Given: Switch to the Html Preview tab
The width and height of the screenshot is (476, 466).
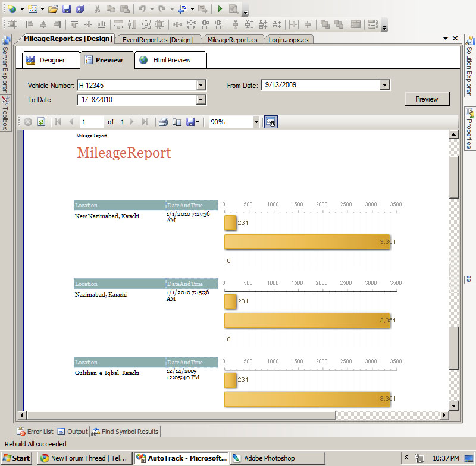Looking at the screenshot, I should [171, 60].
